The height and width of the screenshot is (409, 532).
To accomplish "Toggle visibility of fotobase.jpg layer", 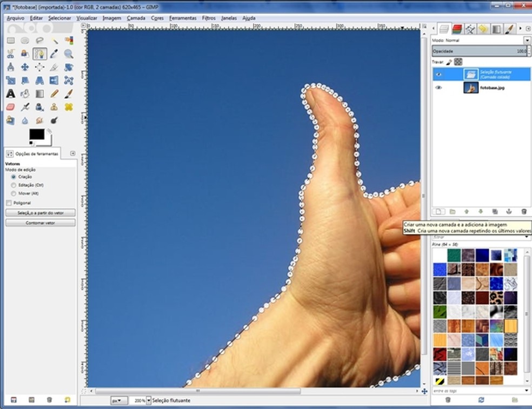I will [438, 88].
